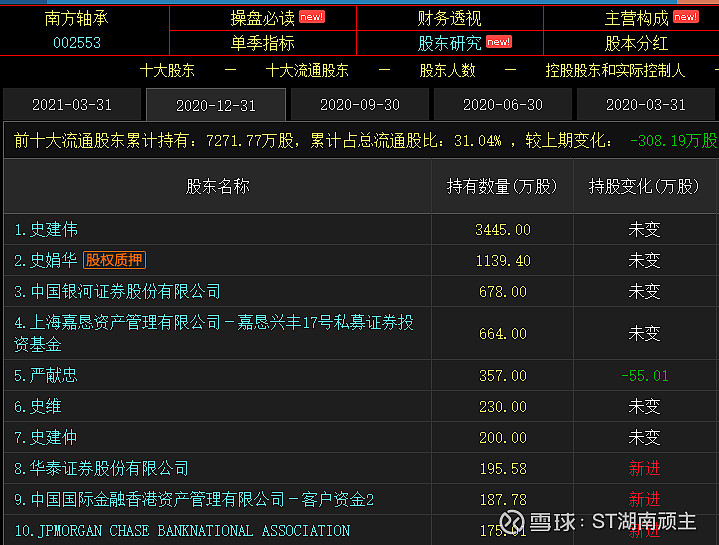719x545 pixels.
Task: Click the 股东名称 column header
Action: [x=217, y=187]
